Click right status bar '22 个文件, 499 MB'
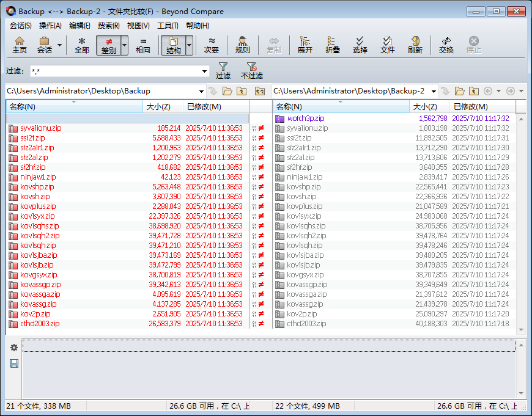The height and width of the screenshot is (416, 532). 308,406
